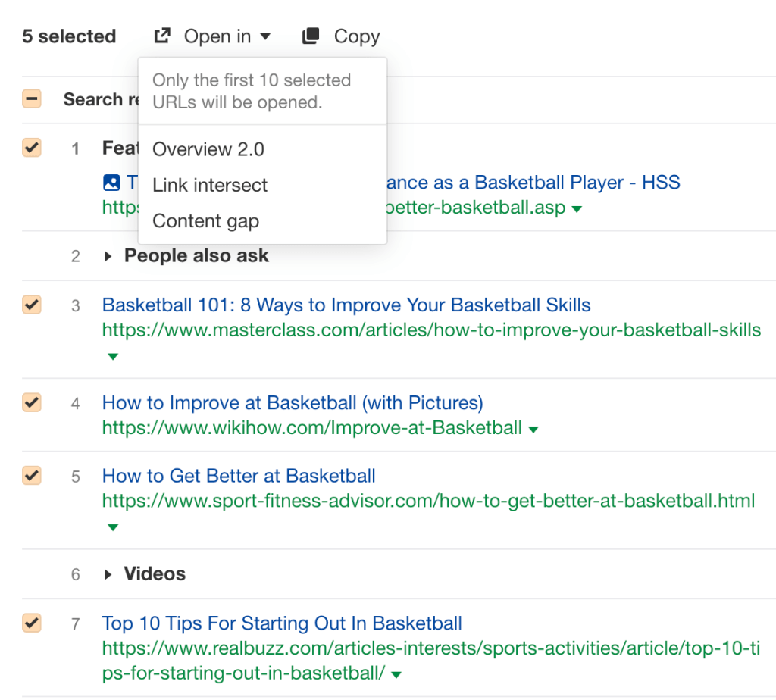Expand the "People also ask" section

pos(108,255)
